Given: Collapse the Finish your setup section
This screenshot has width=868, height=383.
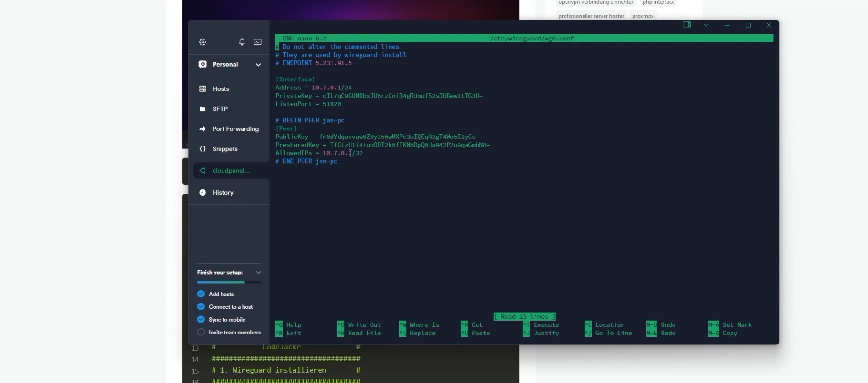Looking at the screenshot, I should [x=258, y=273].
